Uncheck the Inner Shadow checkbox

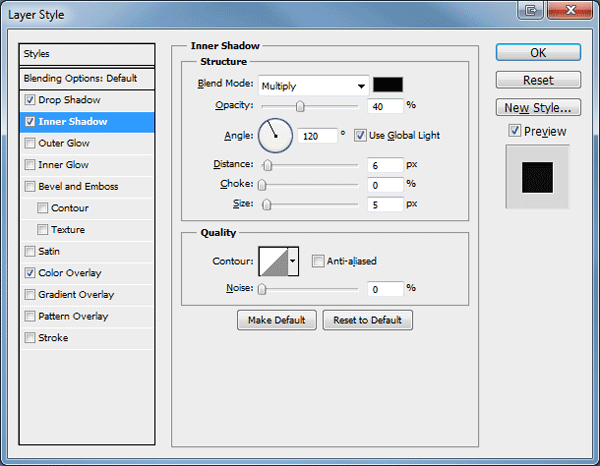[x=30, y=122]
